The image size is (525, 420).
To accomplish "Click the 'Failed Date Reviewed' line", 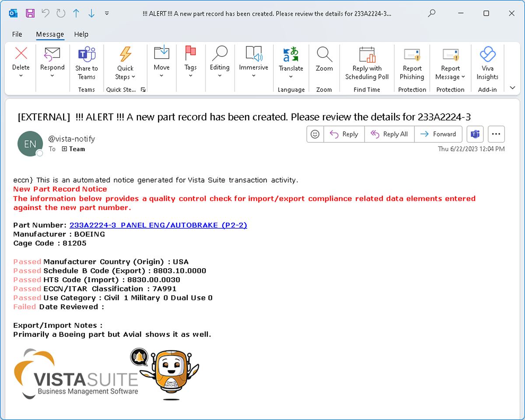I will pyautogui.click(x=59, y=307).
